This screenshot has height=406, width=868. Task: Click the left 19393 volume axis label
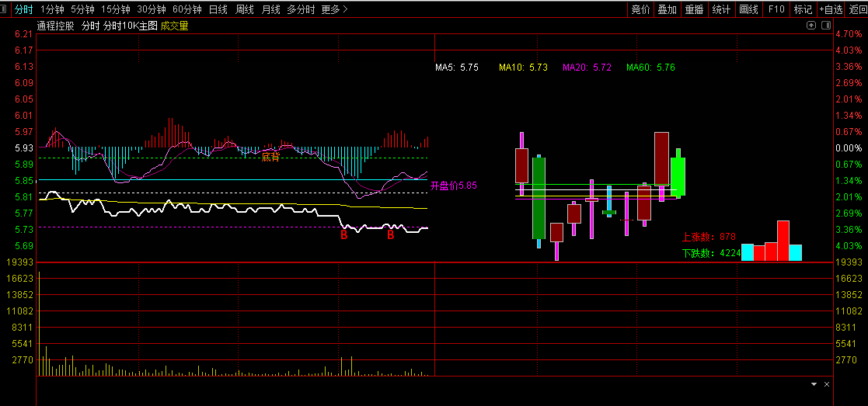point(19,262)
